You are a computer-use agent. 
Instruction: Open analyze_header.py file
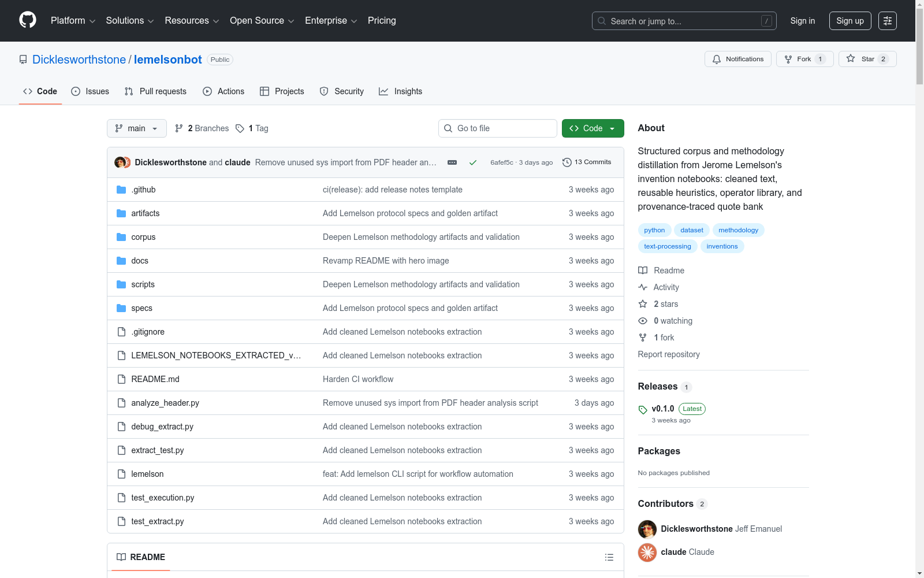(x=165, y=403)
